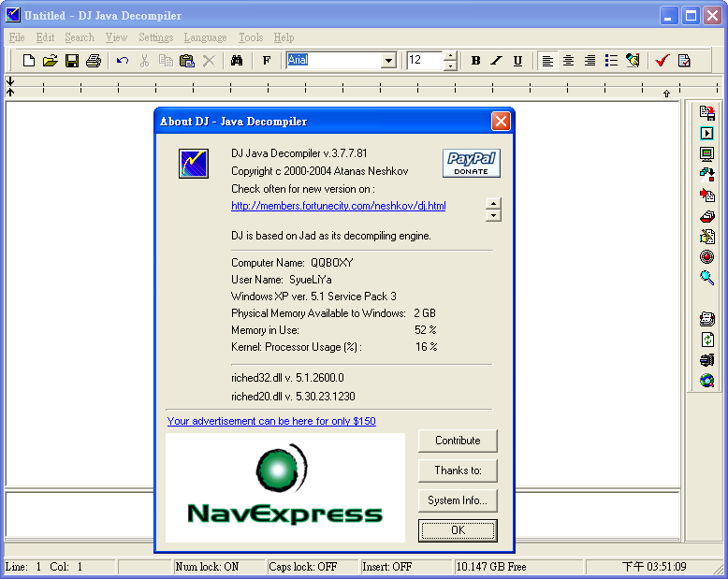Open the Search menu
Viewport: 728px width, 579px height.
[80, 37]
